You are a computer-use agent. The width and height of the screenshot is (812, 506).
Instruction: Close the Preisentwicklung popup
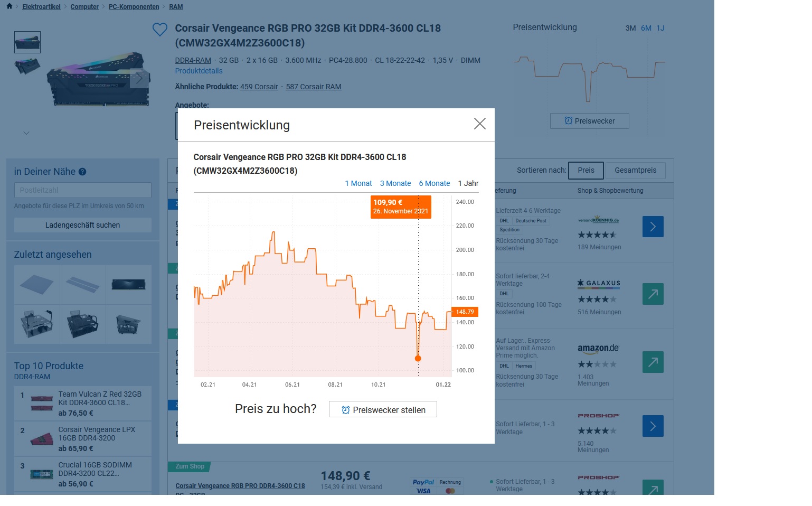pyautogui.click(x=479, y=124)
